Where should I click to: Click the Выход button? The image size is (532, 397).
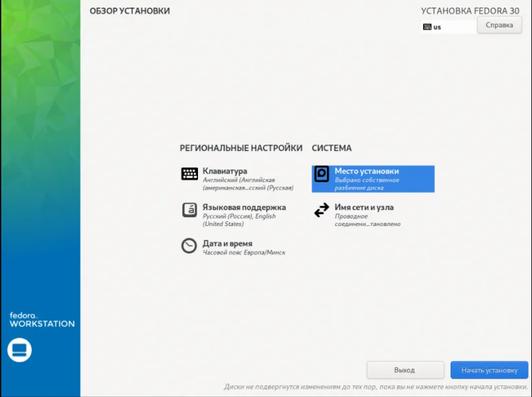point(405,370)
